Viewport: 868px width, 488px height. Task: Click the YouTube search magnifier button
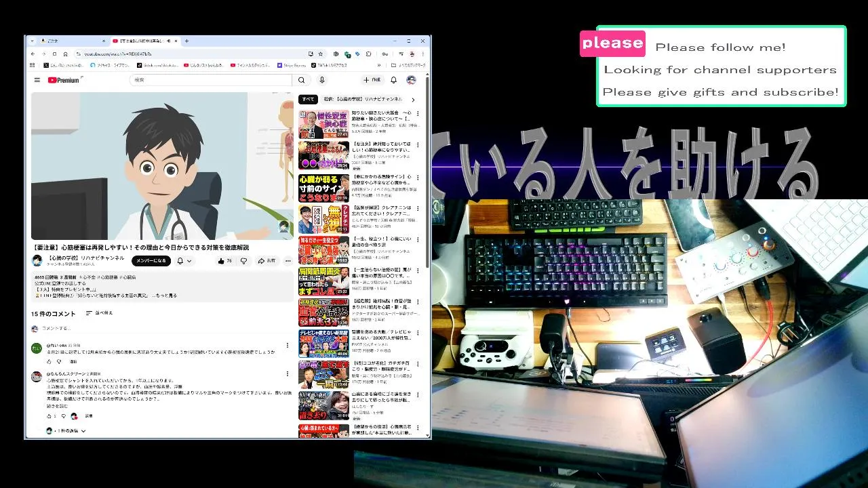(x=302, y=80)
